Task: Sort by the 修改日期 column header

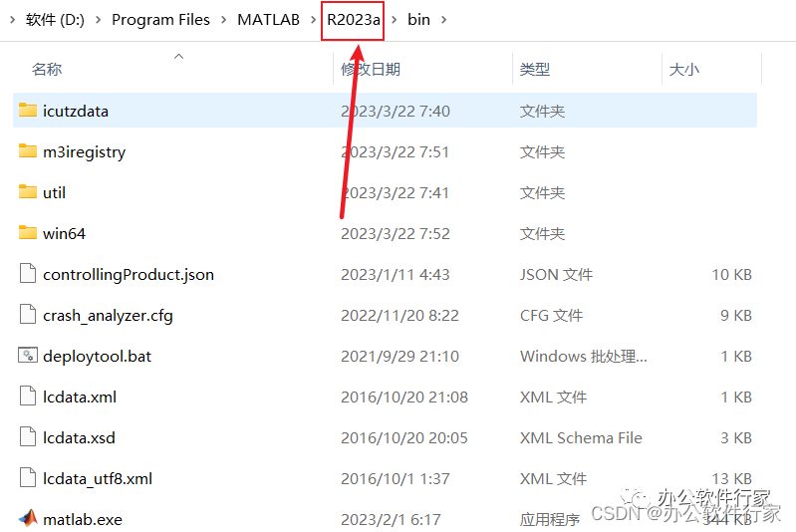Action: click(371, 69)
